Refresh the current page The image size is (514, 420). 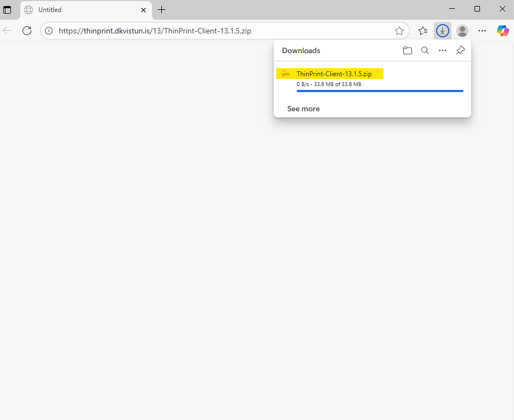26,31
